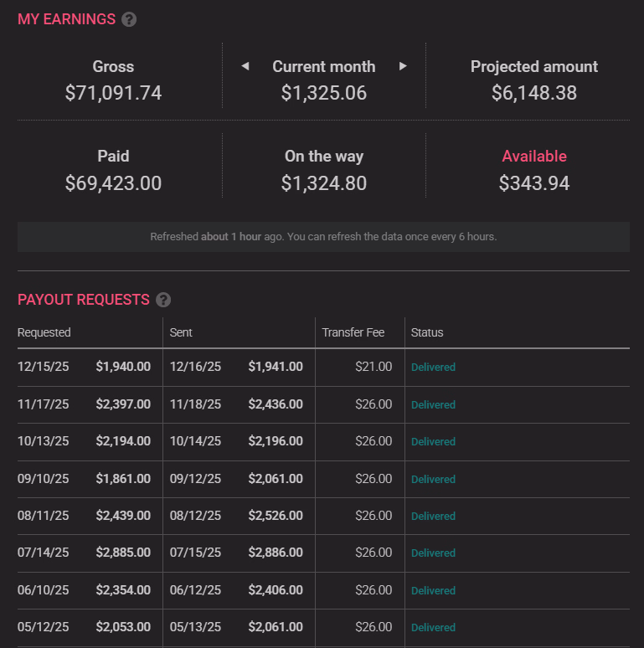Click the refresh data notice bar
Screen dimensions: 644x648
(x=323, y=237)
